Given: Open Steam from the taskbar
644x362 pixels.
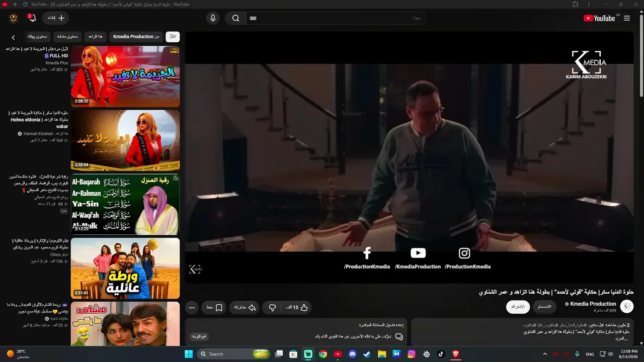Looking at the screenshot, I should coord(367,354).
